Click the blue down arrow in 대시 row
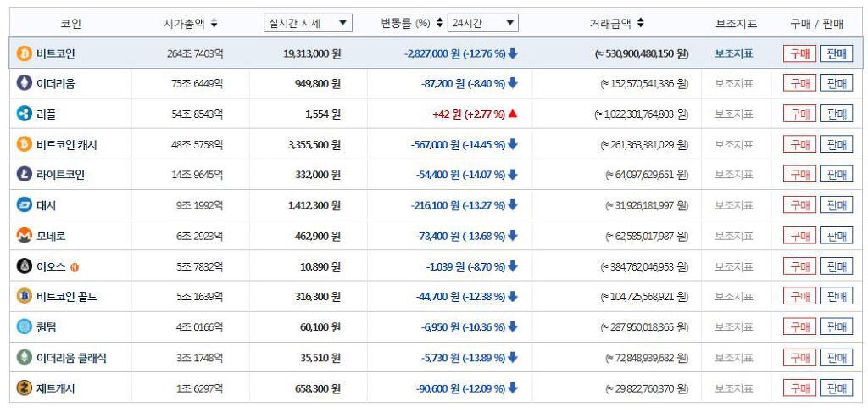The width and height of the screenshot is (868, 413). (x=513, y=205)
